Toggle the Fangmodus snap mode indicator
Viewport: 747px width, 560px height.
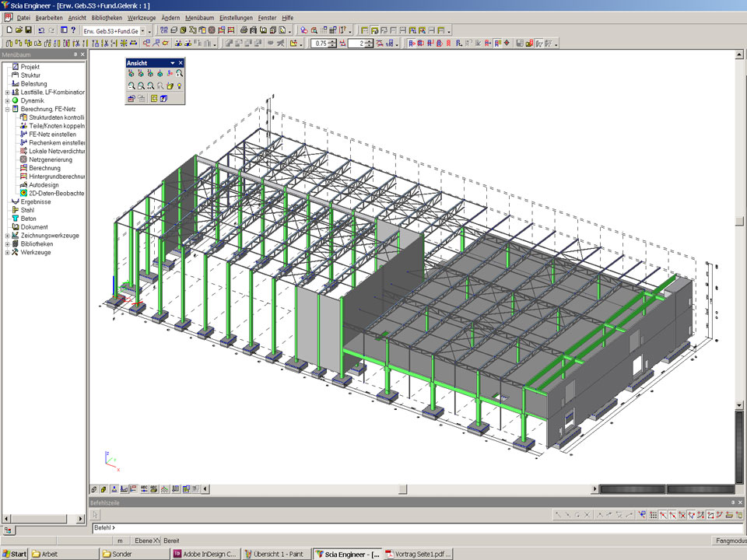pos(728,541)
